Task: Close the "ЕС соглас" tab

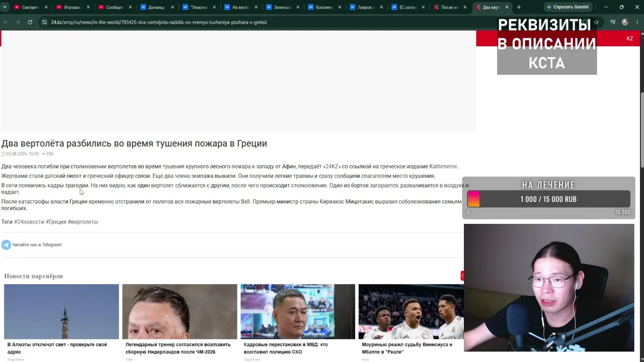Action: tap(423, 7)
